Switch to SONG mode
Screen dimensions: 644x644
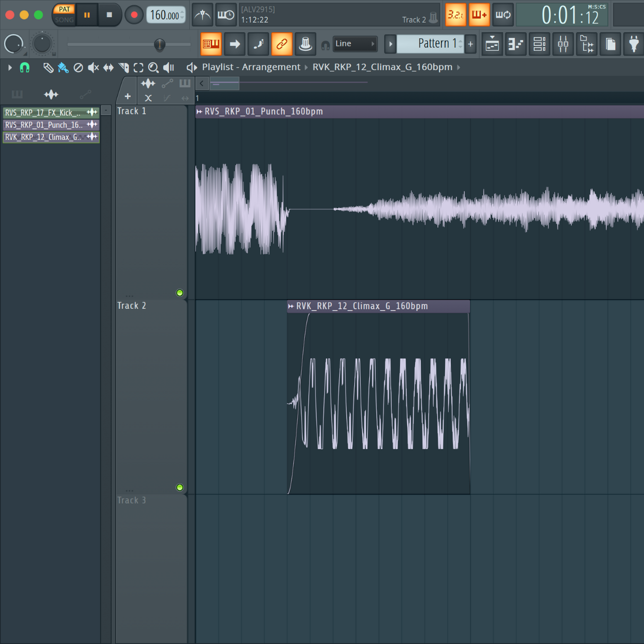pyautogui.click(x=64, y=20)
